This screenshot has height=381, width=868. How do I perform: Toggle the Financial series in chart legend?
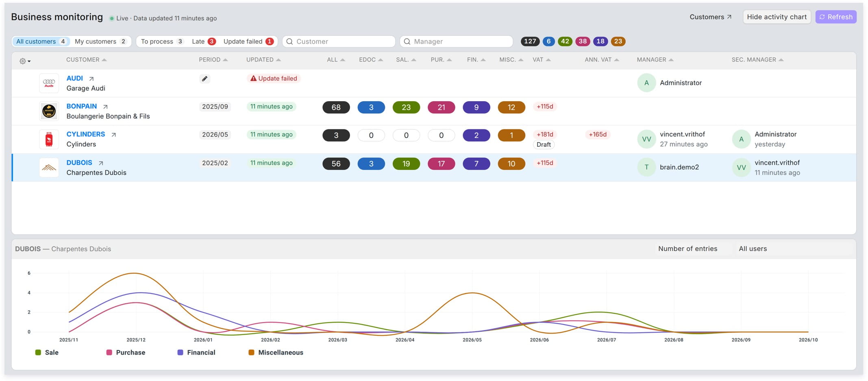(196, 353)
